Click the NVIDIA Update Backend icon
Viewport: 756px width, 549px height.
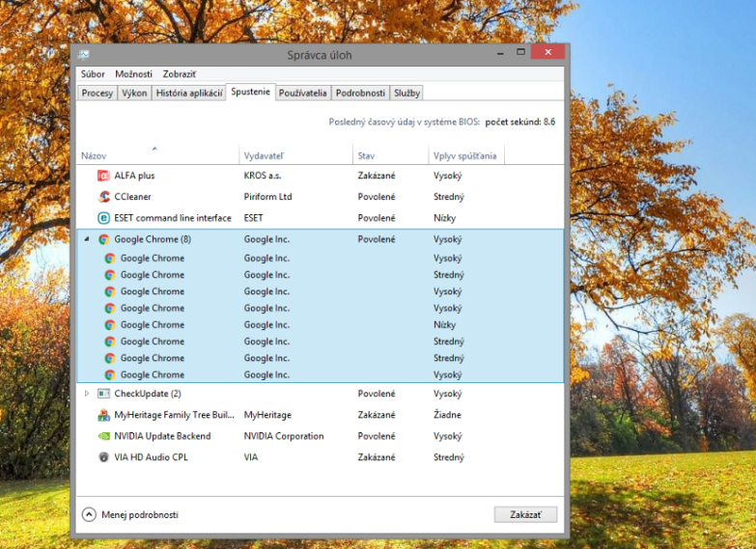pos(103,436)
